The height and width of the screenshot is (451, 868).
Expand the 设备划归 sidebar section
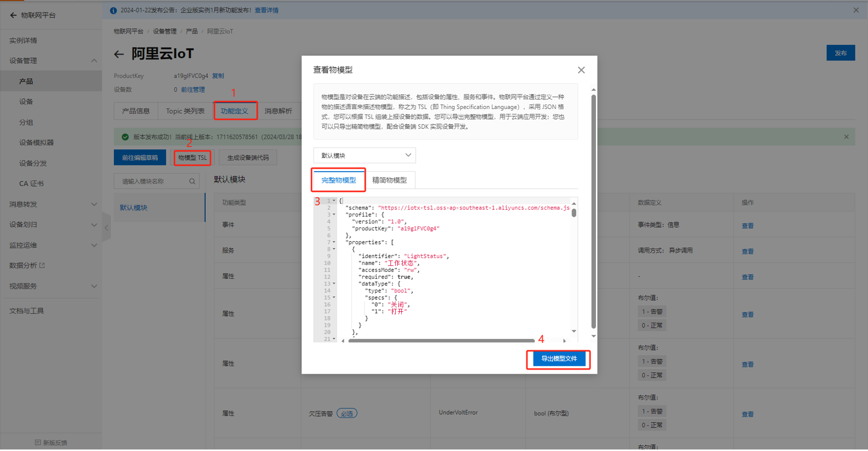94,225
